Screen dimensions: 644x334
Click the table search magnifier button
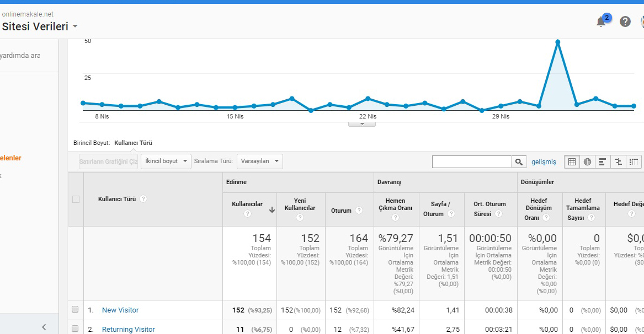pos(519,161)
